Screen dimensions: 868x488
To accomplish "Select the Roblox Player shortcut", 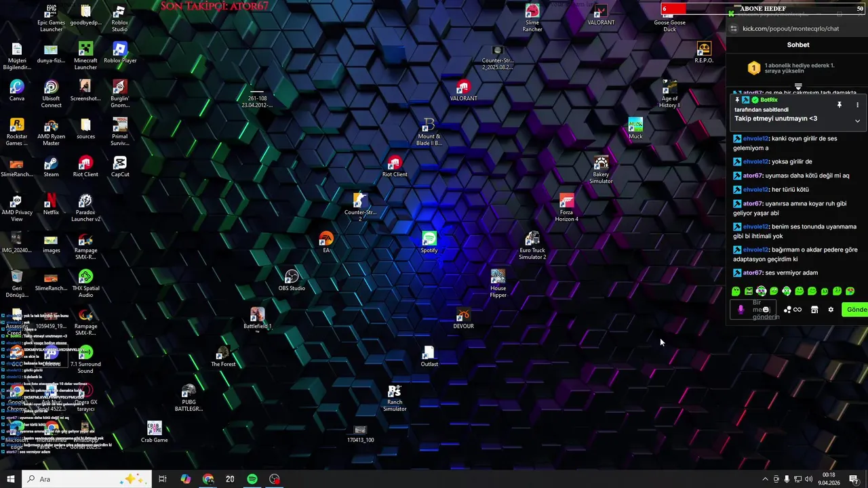I will click(x=120, y=52).
